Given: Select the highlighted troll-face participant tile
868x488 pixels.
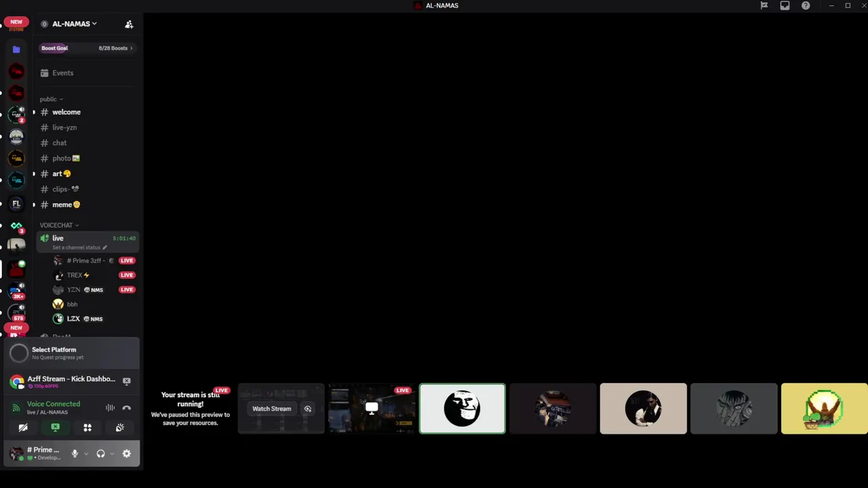Looking at the screenshot, I should point(462,409).
